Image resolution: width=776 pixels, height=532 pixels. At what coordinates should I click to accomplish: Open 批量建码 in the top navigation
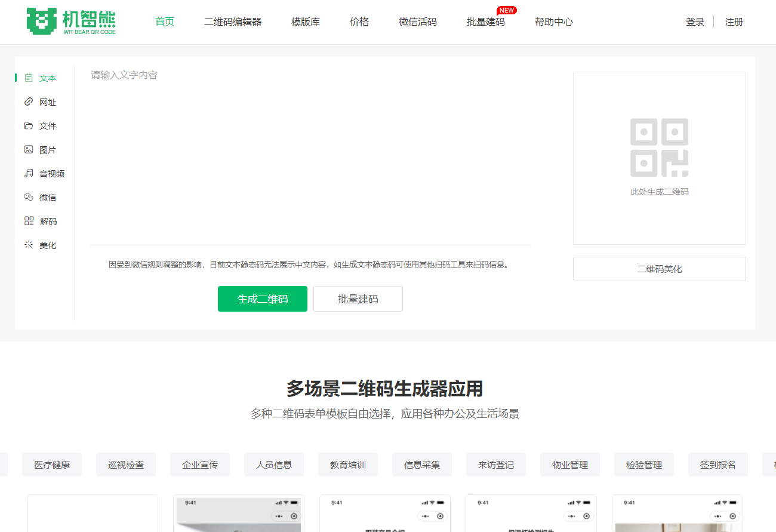pos(486,22)
